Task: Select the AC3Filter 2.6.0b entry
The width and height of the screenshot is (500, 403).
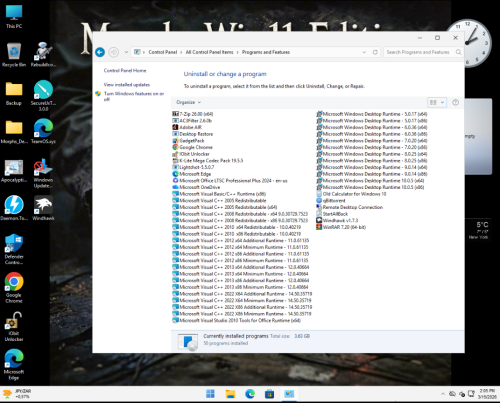Action: 192,121
